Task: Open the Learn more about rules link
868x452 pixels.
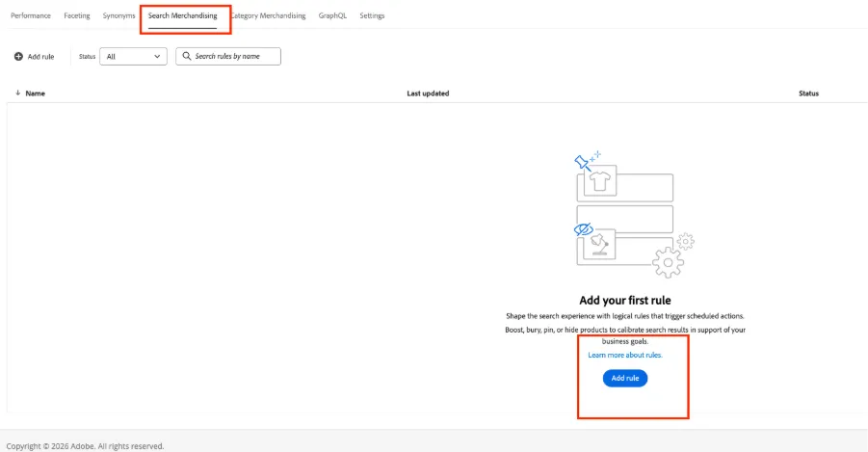Action: [625, 355]
